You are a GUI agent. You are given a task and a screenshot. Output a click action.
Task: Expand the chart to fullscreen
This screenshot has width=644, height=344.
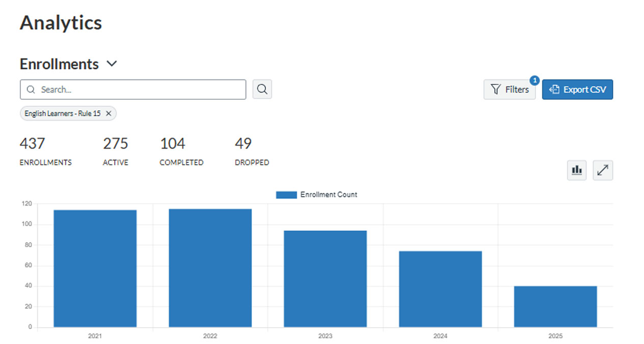coord(603,170)
